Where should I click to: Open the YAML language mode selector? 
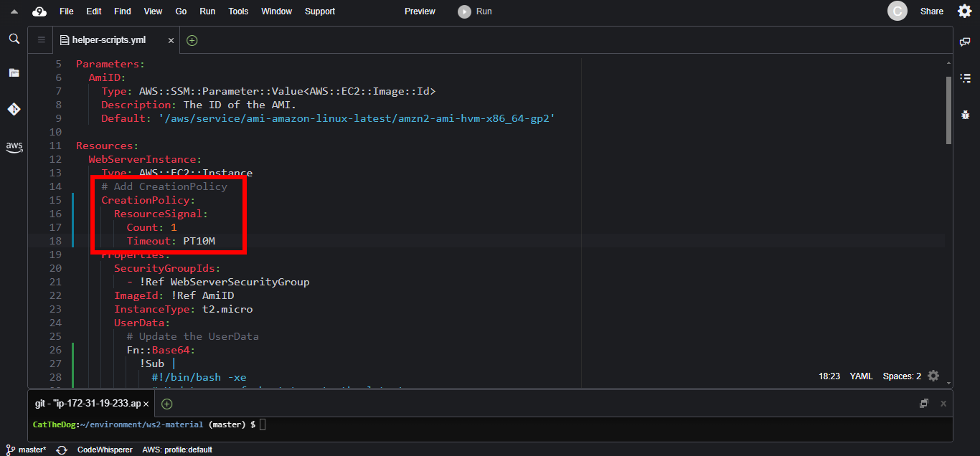(x=861, y=376)
